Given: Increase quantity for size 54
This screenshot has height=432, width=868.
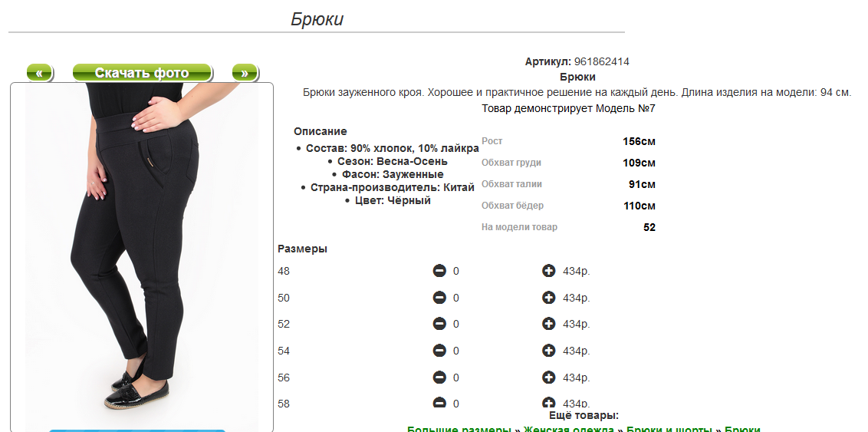Looking at the screenshot, I should point(548,350).
